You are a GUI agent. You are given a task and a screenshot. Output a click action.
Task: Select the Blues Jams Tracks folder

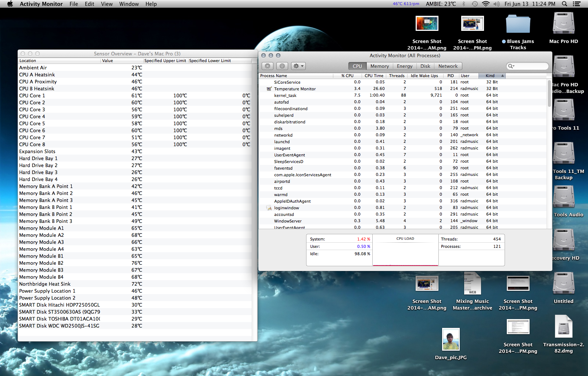pos(518,25)
